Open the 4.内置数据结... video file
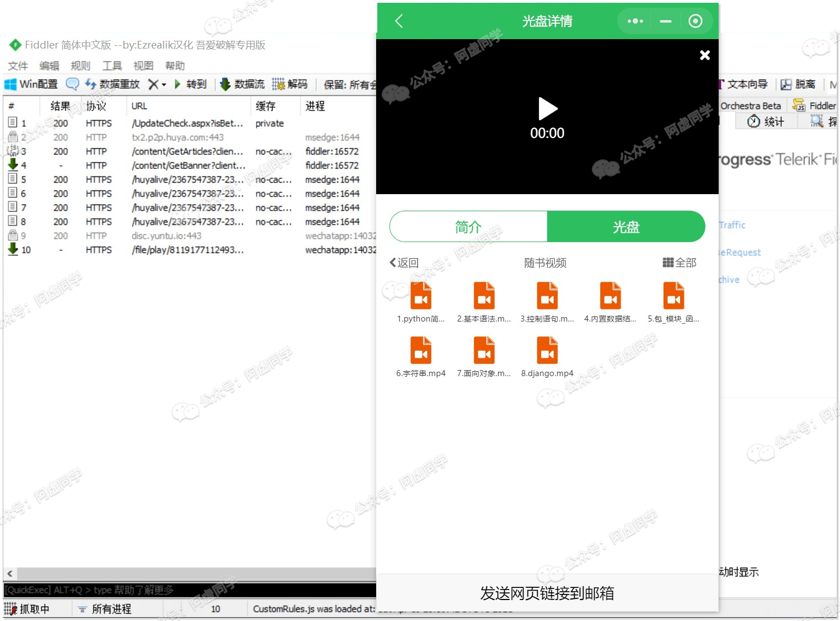 (611, 302)
